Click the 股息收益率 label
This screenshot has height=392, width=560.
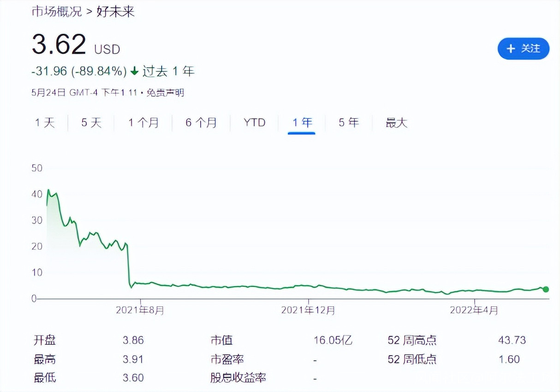click(238, 378)
